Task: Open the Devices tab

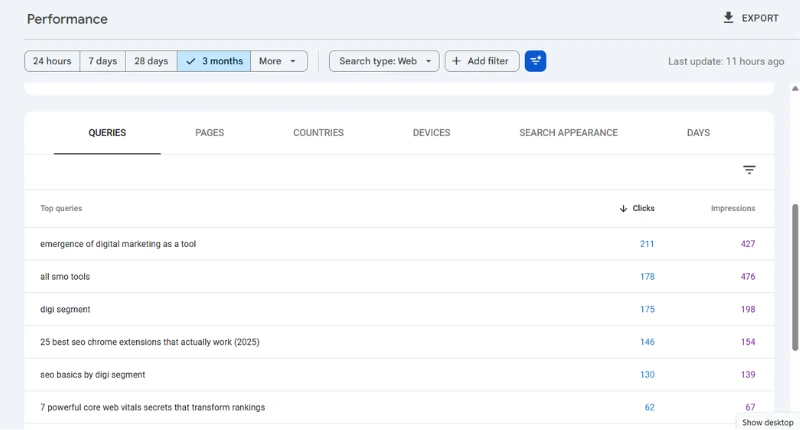Action: pos(431,133)
